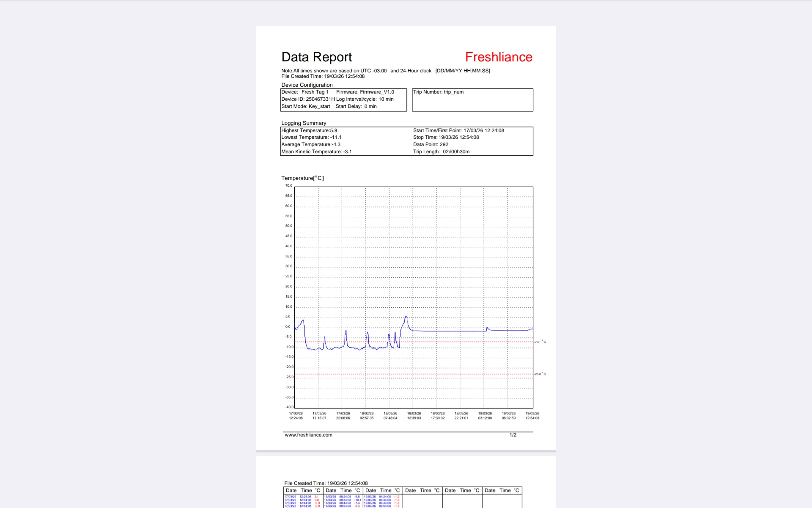Click the highest peak of temperature curve
Image resolution: width=812 pixels, height=508 pixels.
(x=406, y=316)
